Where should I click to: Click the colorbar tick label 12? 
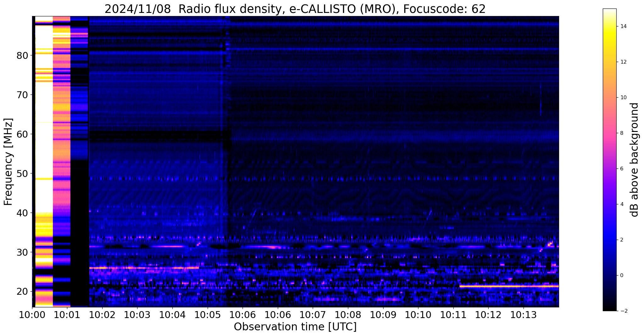point(623,62)
